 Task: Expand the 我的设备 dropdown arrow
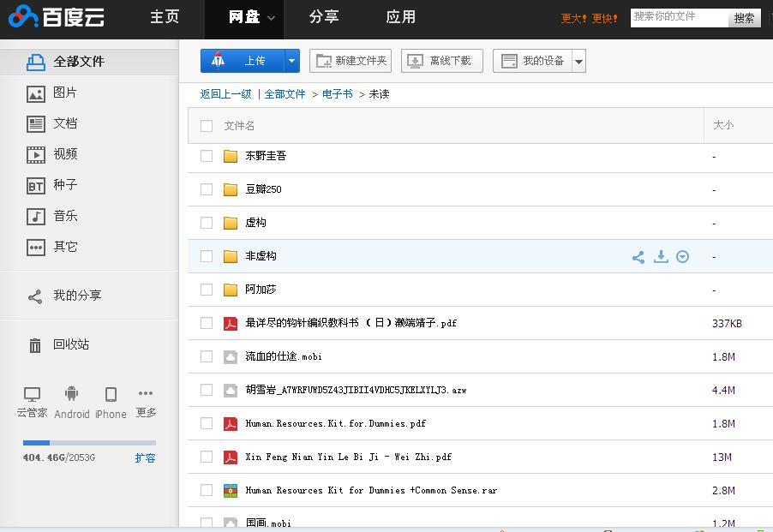578,61
